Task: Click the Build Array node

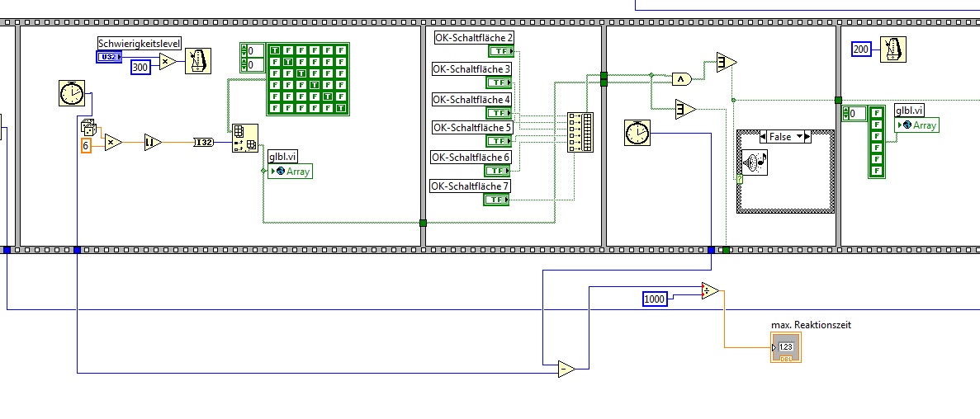Action: pos(580,133)
